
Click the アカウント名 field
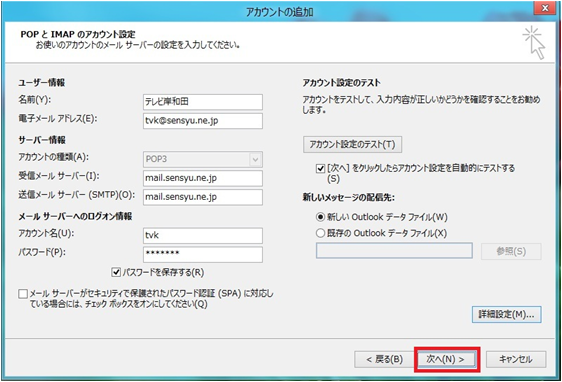(x=203, y=235)
